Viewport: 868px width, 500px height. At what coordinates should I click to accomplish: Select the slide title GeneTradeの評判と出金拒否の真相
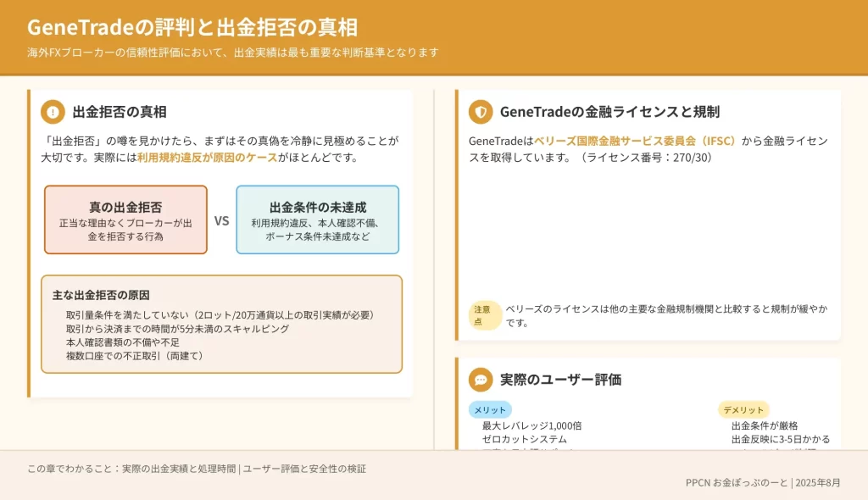192,27
